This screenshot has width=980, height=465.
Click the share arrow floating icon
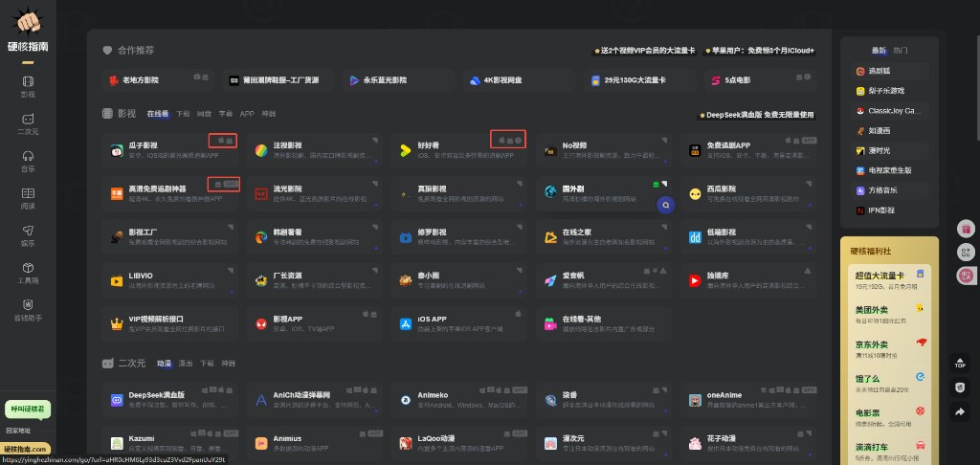point(960,411)
